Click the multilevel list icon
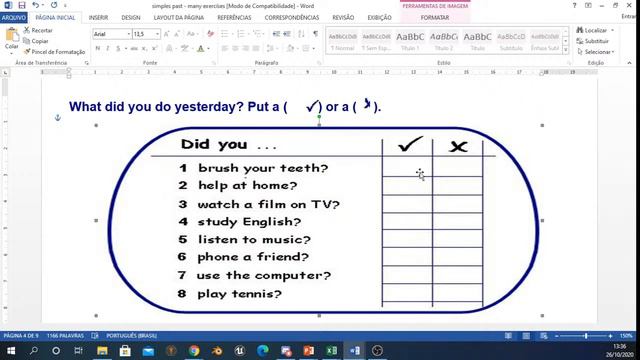The image size is (640, 360). click(x=257, y=34)
